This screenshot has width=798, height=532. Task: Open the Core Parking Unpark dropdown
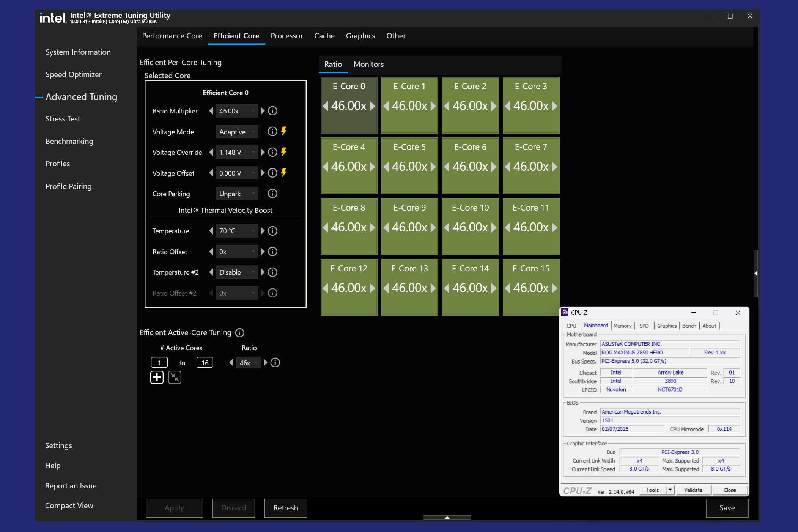tap(236, 194)
